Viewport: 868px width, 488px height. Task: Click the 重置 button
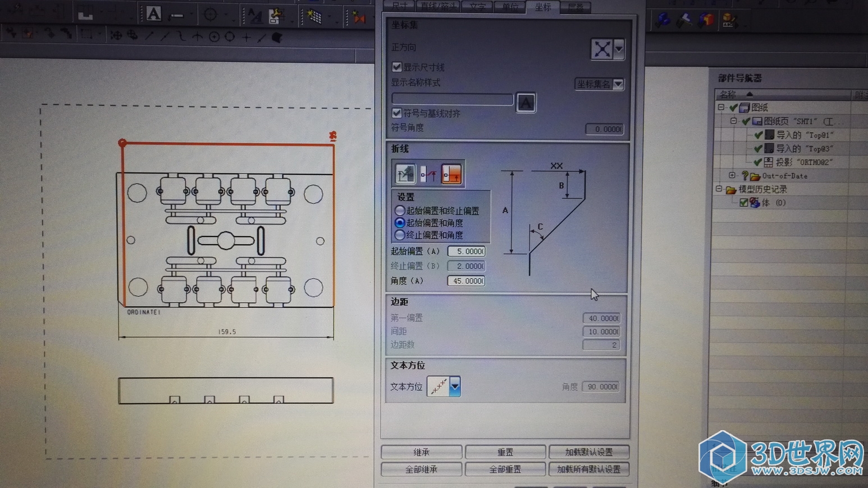click(x=505, y=452)
